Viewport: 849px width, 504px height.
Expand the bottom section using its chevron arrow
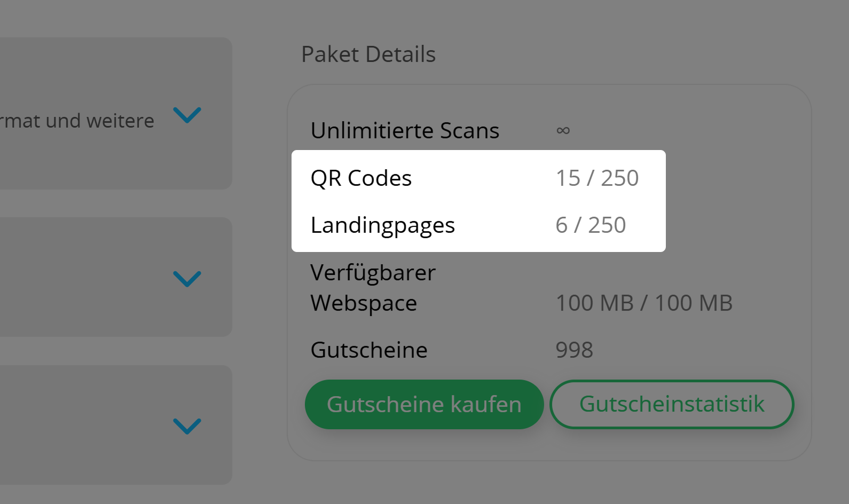186,427
